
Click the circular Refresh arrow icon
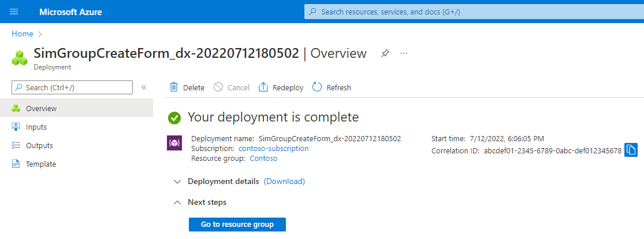pos(317,87)
